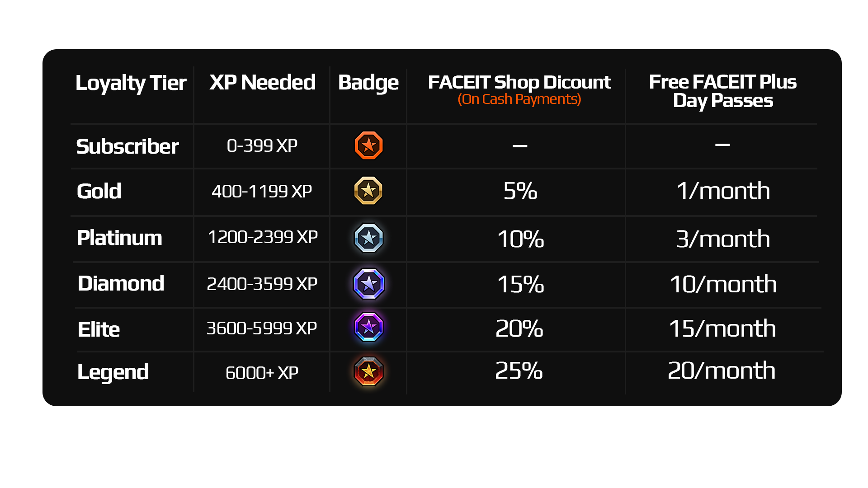Click the orange Subscriber tier badge
Viewport: 868px width, 488px height.
tap(368, 145)
